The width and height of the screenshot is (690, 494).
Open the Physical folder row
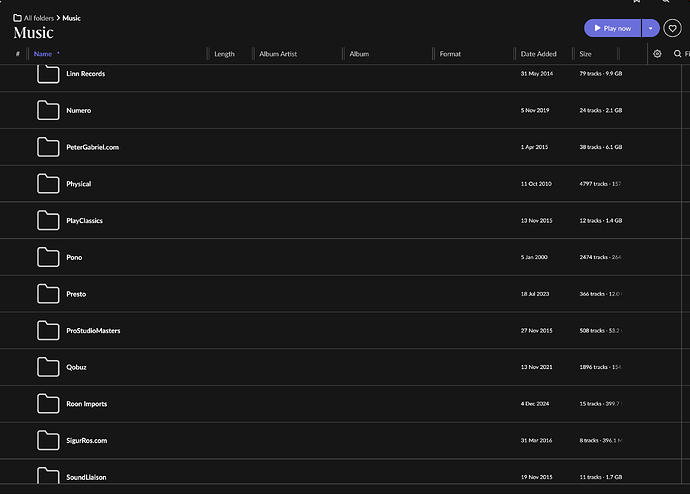[341, 184]
